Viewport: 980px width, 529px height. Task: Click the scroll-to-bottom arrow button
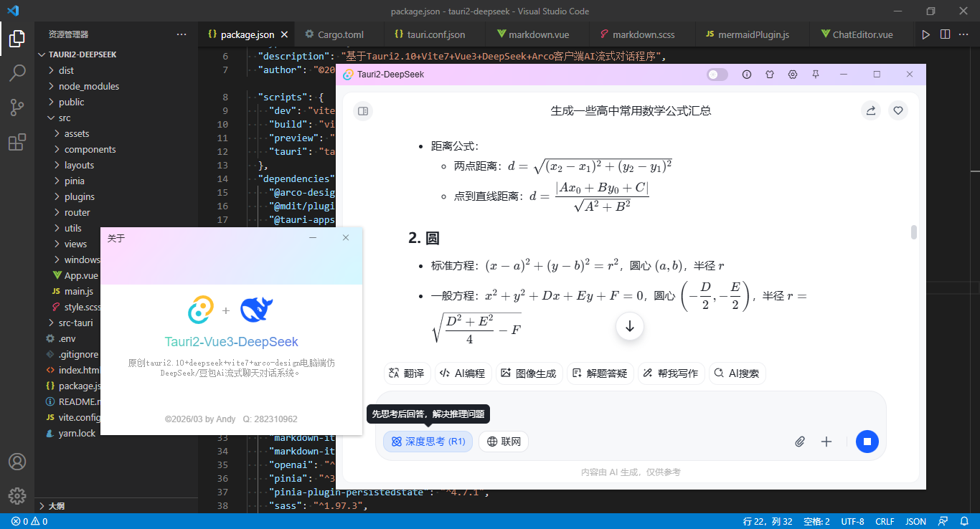630,326
